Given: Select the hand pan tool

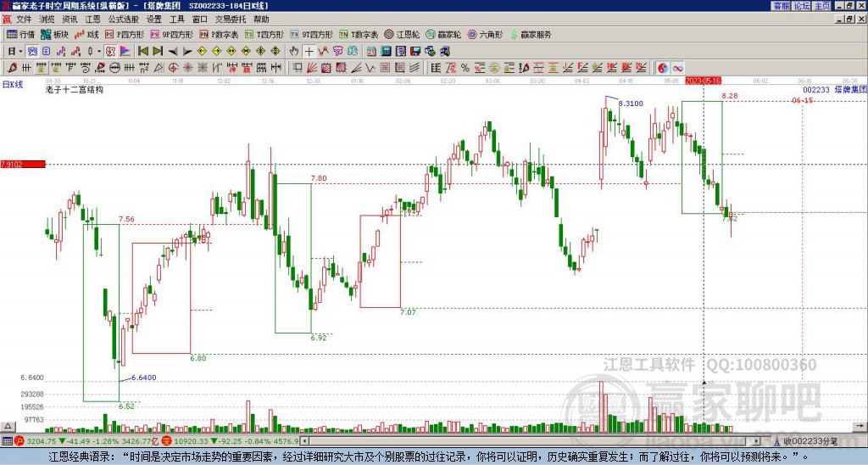Looking at the screenshot, I should tap(294, 52).
